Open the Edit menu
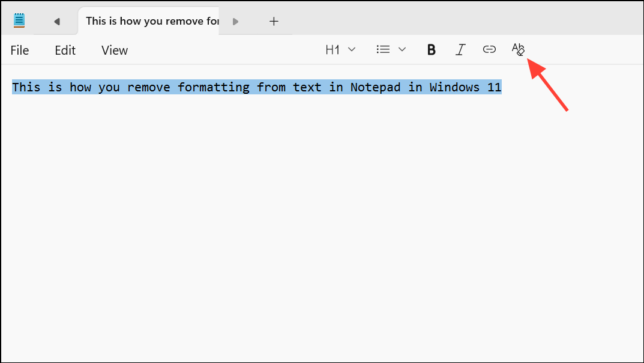 pos(65,50)
